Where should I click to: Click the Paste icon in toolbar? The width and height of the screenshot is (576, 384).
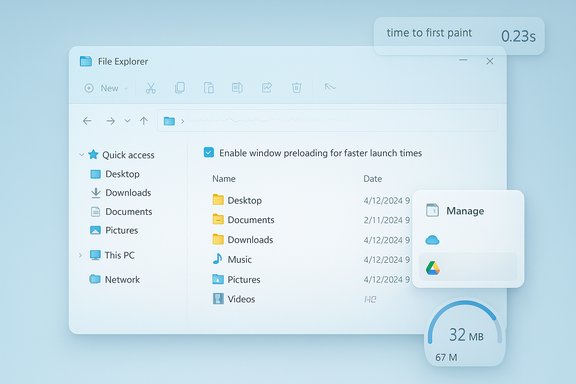(x=209, y=88)
